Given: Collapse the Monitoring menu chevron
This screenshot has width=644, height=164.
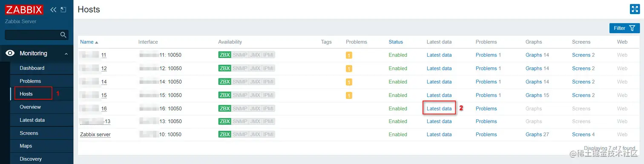Looking at the screenshot, I should coord(66,54).
